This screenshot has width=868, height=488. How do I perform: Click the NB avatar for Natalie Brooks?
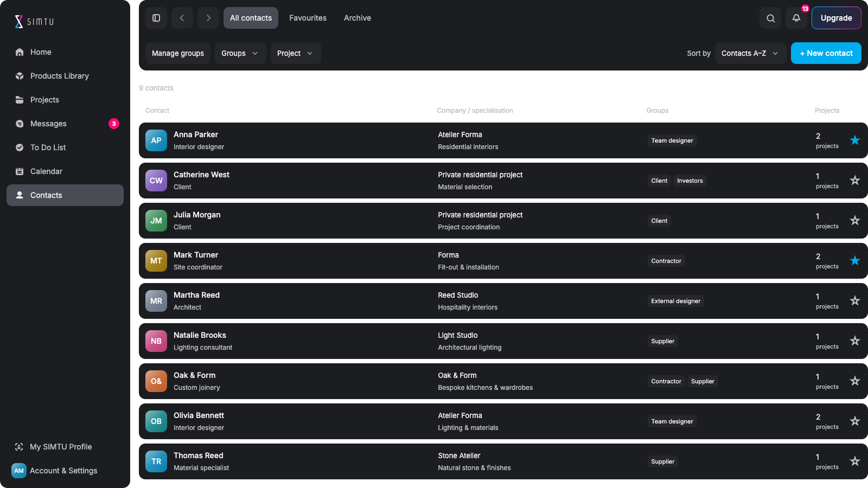156,341
